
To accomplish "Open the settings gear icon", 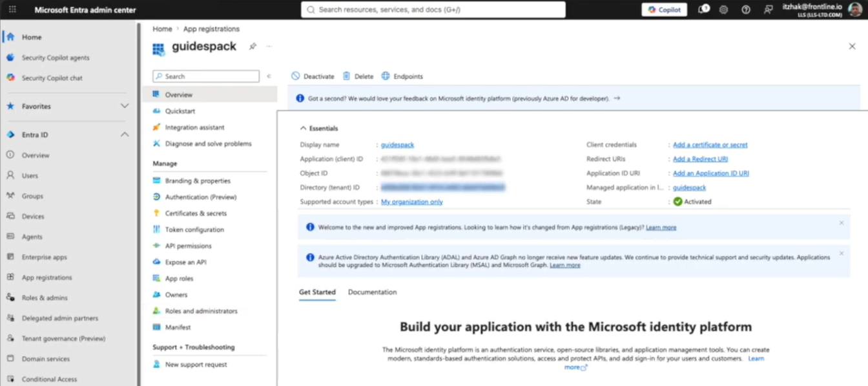I will click(x=723, y=10).
